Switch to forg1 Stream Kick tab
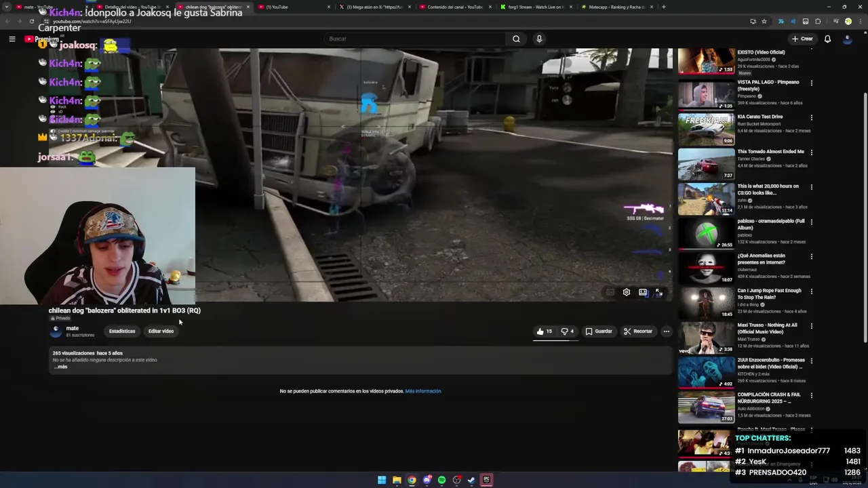This screenshot has width=868, height=488. click(536, 7)
